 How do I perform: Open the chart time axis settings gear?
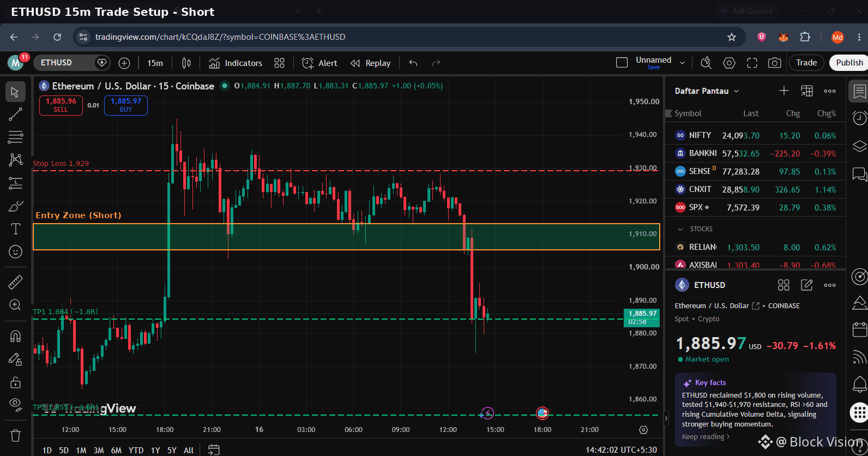[643, 430]
